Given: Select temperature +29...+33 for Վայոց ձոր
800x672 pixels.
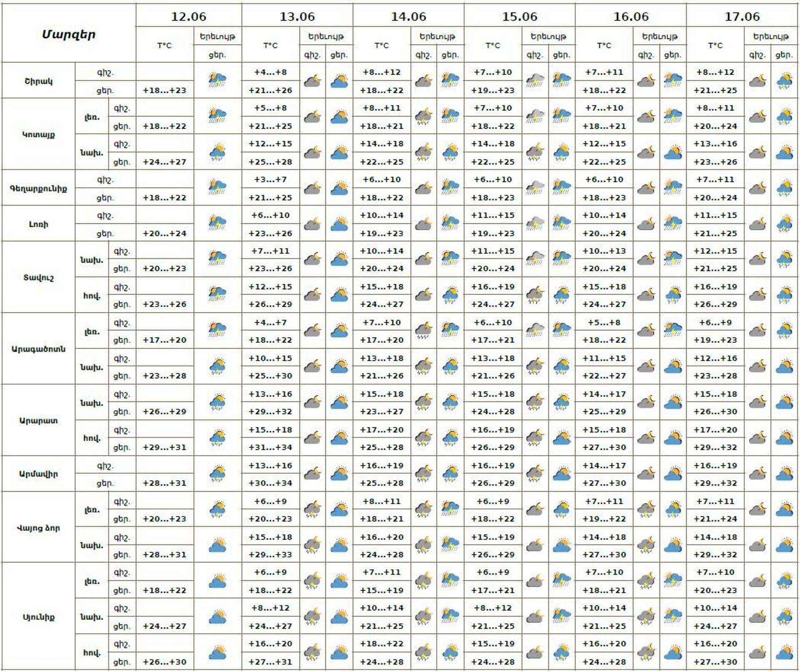Looking at the screenshot, I should [270, 555].
